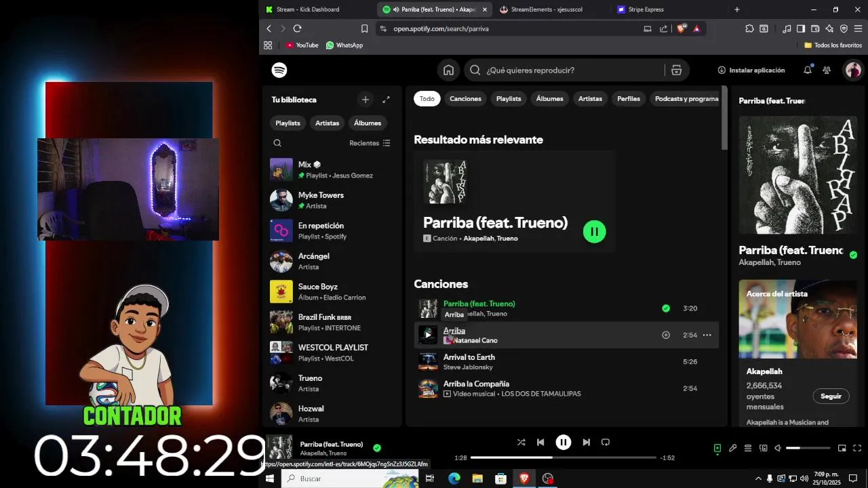Viewport: 868px width, 488px height.
Task: Add Arriba to liked songs
Action: pos(666,335)
